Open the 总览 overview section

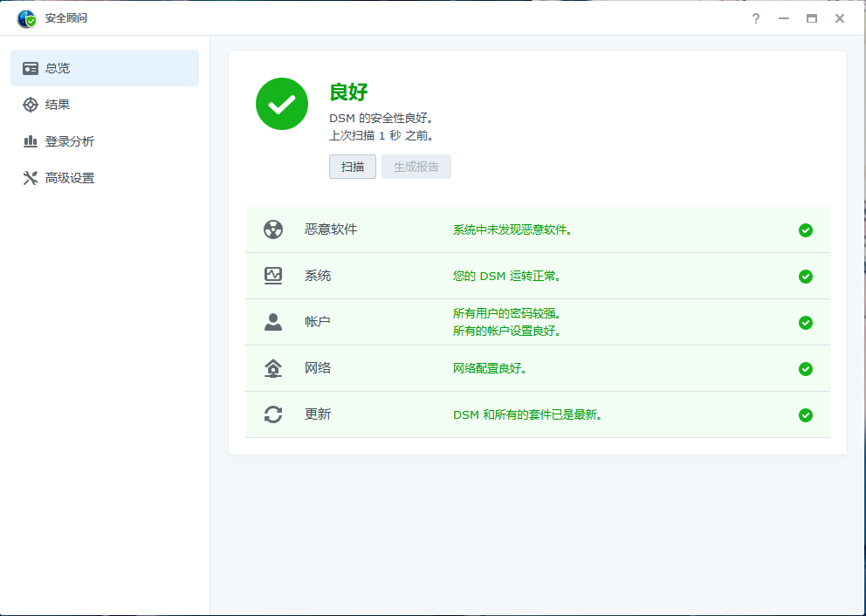[105, 68]
